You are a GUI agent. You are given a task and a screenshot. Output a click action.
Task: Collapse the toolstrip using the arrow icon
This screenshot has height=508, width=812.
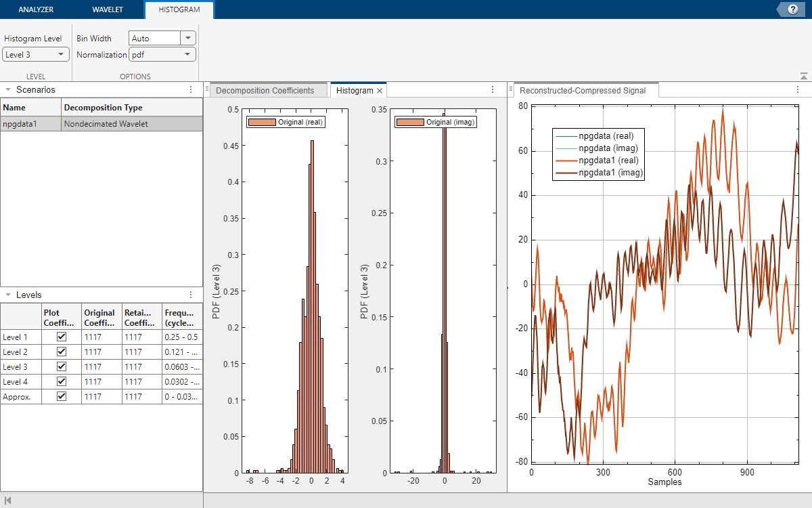803,77
